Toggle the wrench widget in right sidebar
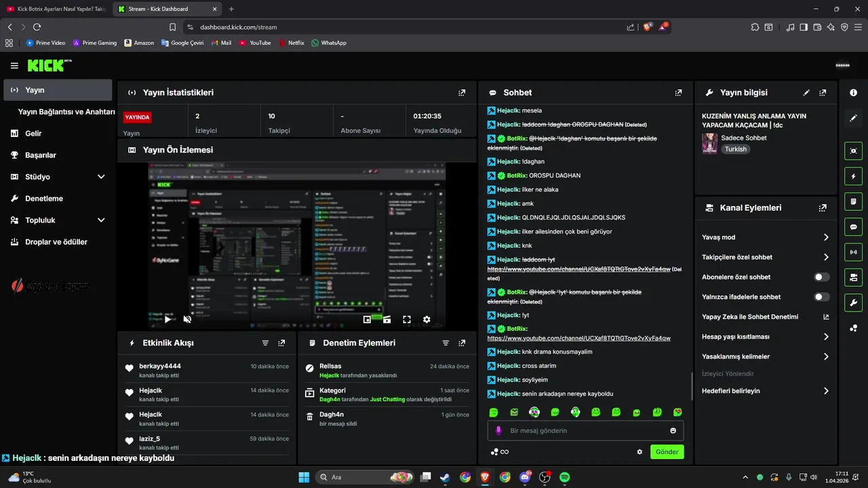Viewport: 868px width, 488px height. [x=854, y=302]
